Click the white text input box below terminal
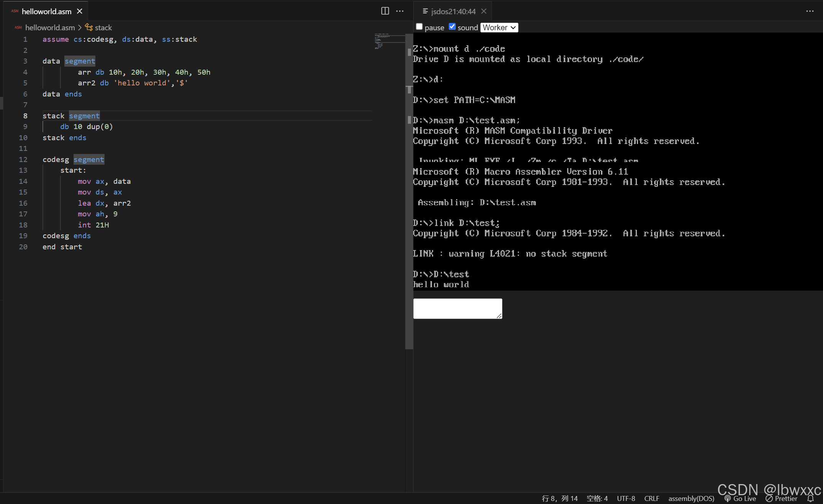The width and height of the screenshot is (823, 504). [x=458, y=308]
